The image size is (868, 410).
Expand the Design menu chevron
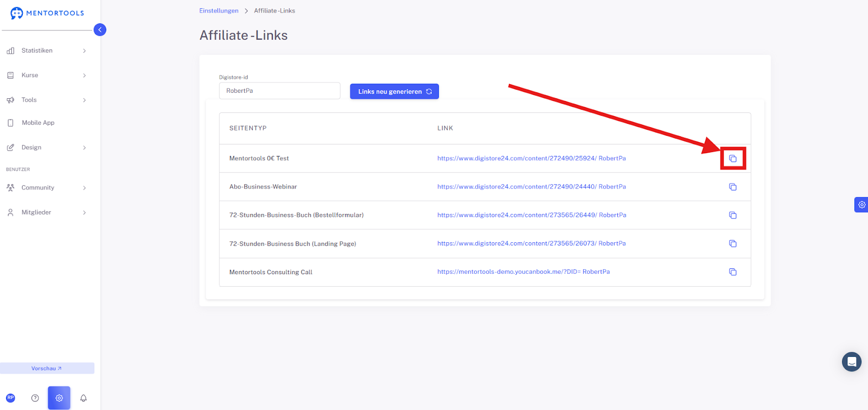pos(84,148)
